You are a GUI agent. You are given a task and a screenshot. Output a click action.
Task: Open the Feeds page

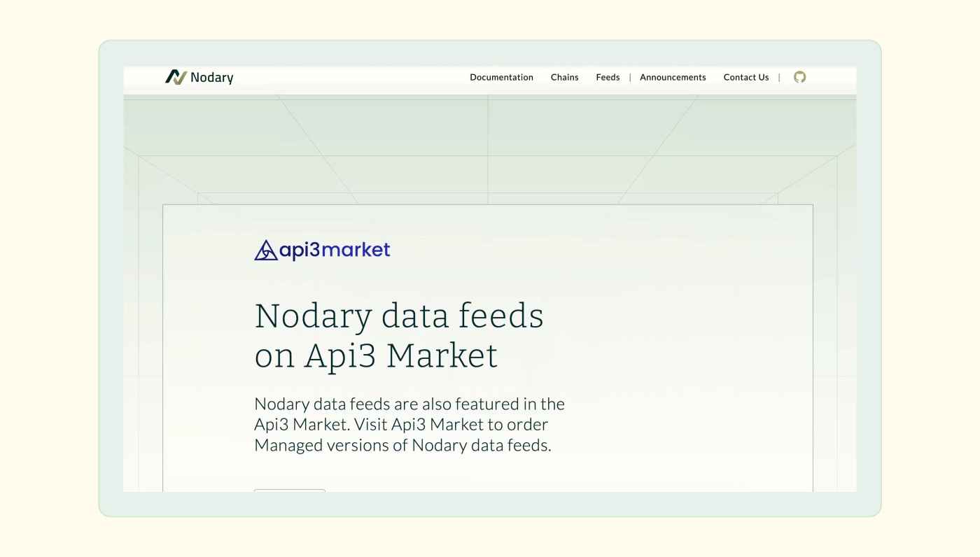(608, 77)
